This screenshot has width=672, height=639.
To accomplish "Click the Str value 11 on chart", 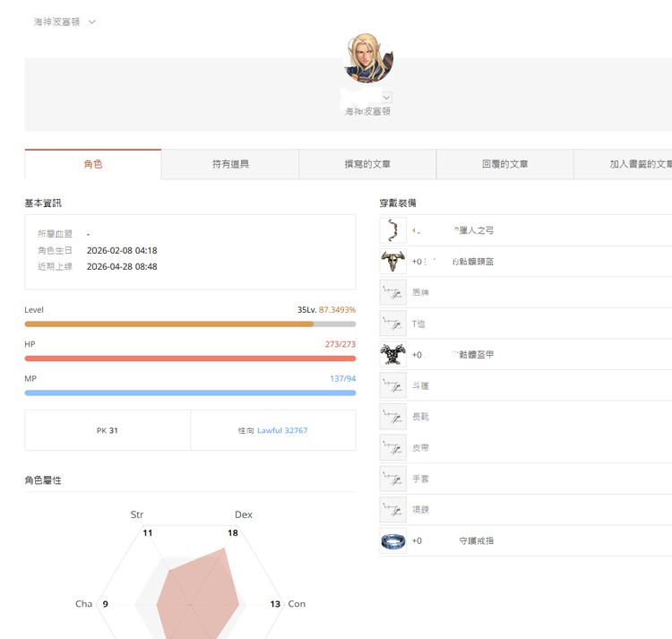I will pyautogui.click(x=148, y=532).
